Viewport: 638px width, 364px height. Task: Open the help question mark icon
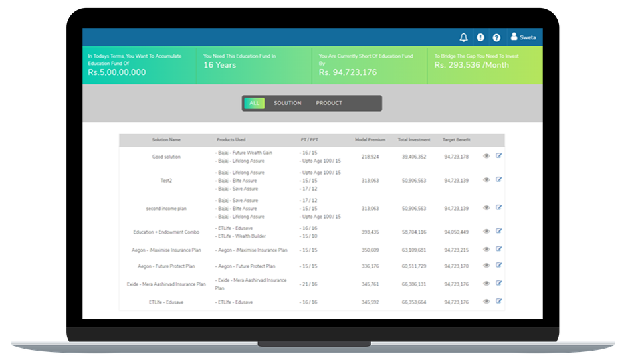(x=496, y=37)
